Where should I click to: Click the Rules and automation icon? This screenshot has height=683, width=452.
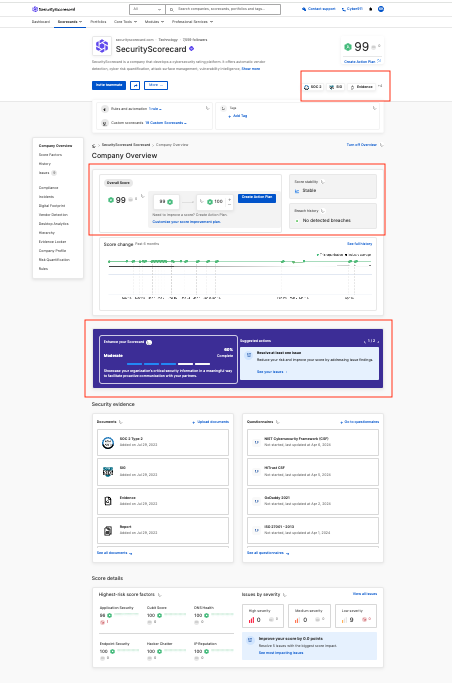tap(105, 109)
